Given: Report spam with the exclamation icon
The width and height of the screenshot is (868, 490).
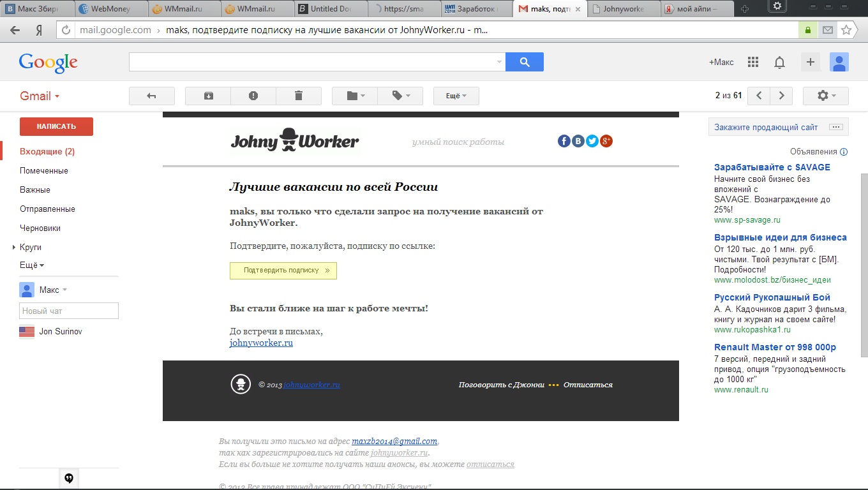Looking at the screenshot, I should (253, 96).
